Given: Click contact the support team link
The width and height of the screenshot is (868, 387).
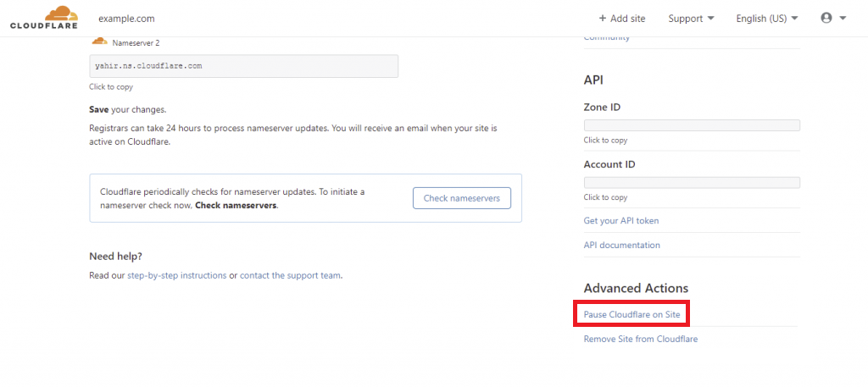Looking at the screenshot, I should [x=290, y=275].
